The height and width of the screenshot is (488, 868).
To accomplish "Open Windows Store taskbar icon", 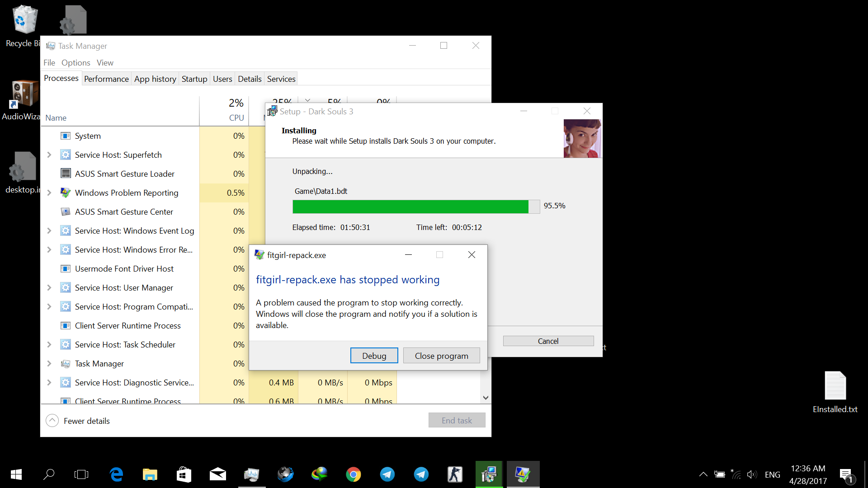I will coord(184,474).
